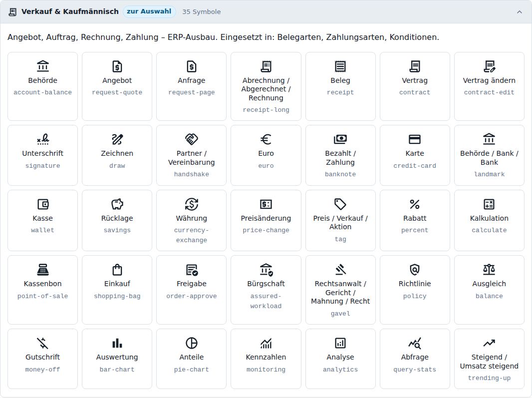Viewport: 532px width, 398px height.
Task: Collapse the Verkauf & Kaufmännisch section chevron
Action: click(x=519, y=12)
